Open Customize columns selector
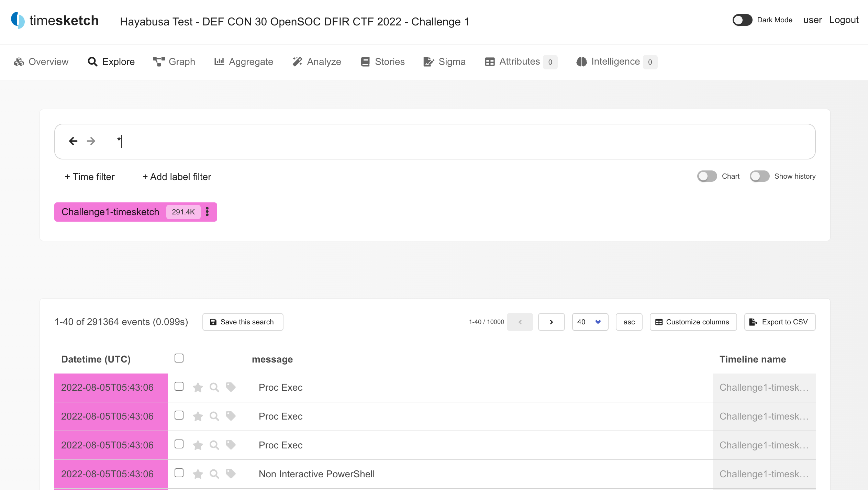The height and width of the screenshot is (490, 868). pyautogui.click(x=693, y=322)
